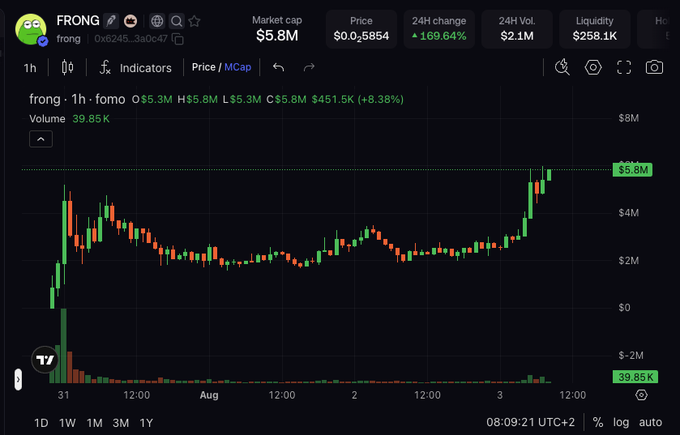Viewport: 680px width, 435px height.
Task: Click the verified badge on avatar
Action: click(42, 41)
